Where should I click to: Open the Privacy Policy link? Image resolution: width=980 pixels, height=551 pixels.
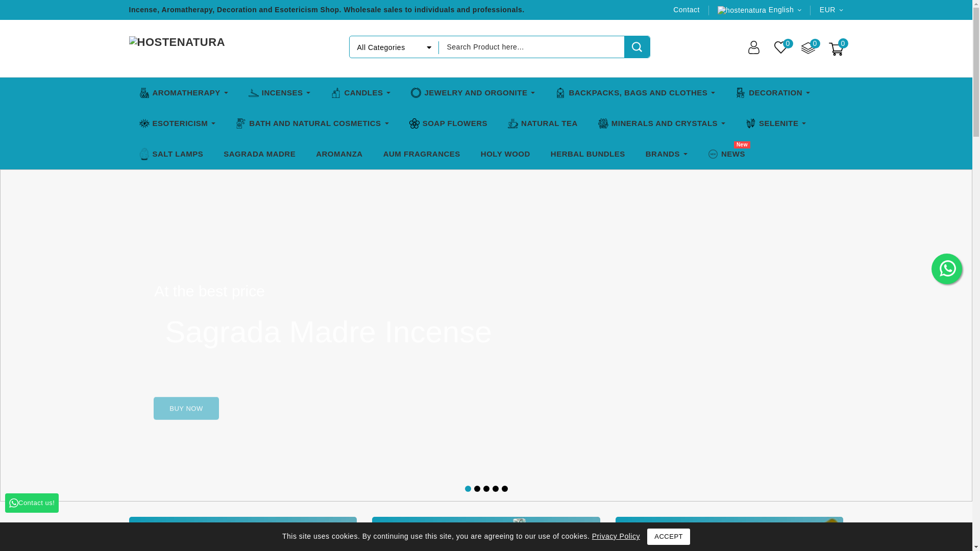pos(616,536)
